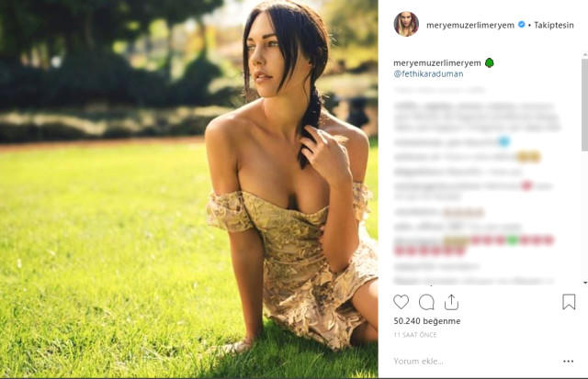This screenshot has width=588, height=379.
Task: Open the @fethikaraduman mention link
Action: [x=428, y=73]
